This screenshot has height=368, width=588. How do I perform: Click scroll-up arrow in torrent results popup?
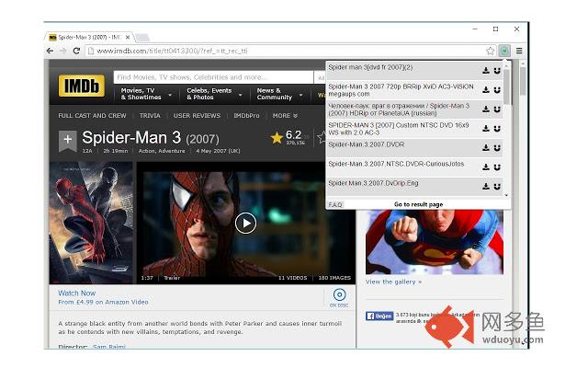506,65
